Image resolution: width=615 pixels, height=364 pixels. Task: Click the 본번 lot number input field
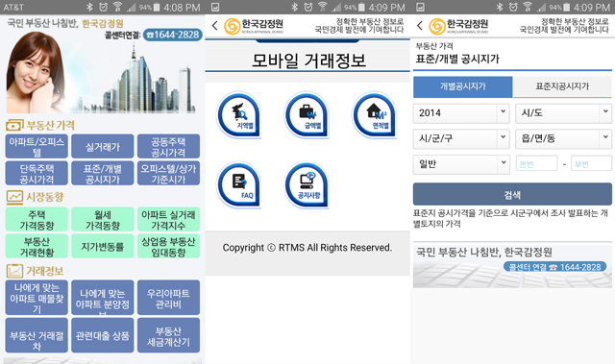click(x=536, y=164)
